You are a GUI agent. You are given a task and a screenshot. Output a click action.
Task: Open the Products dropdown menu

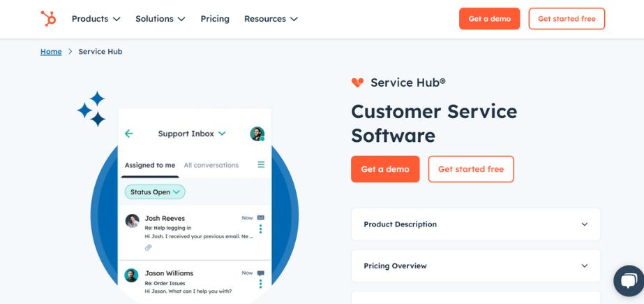coord(96,19)
